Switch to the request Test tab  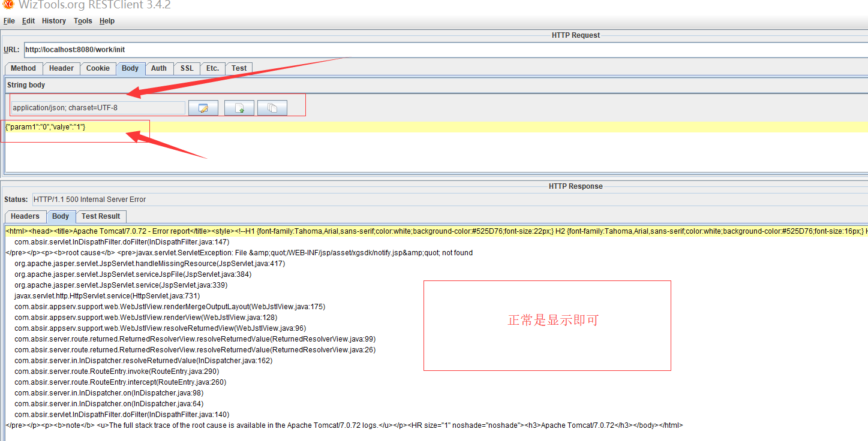239,68
